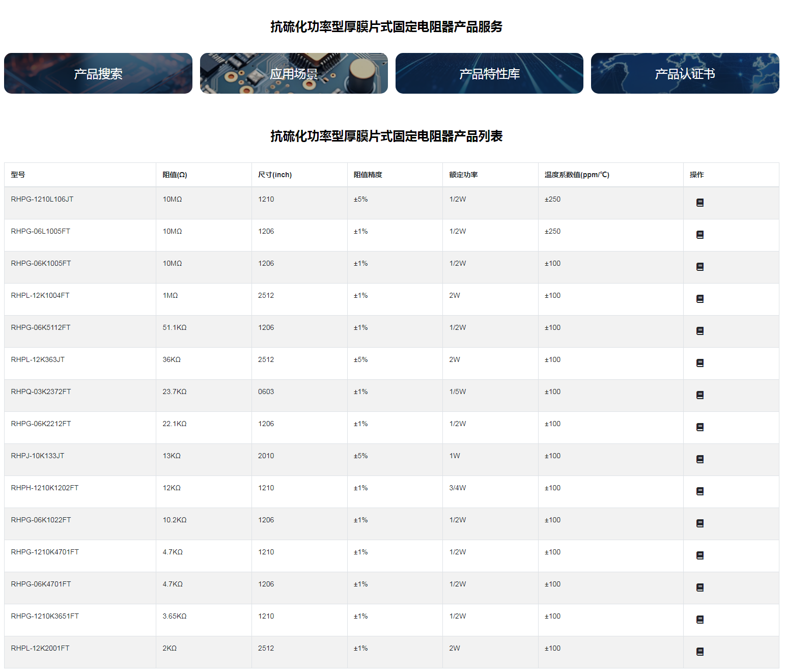Image resolution: width=785 pixels, height=672 pixels.
Task: Click the book icon for RHPL-12K363JT
Action: (x=699, y=363)
